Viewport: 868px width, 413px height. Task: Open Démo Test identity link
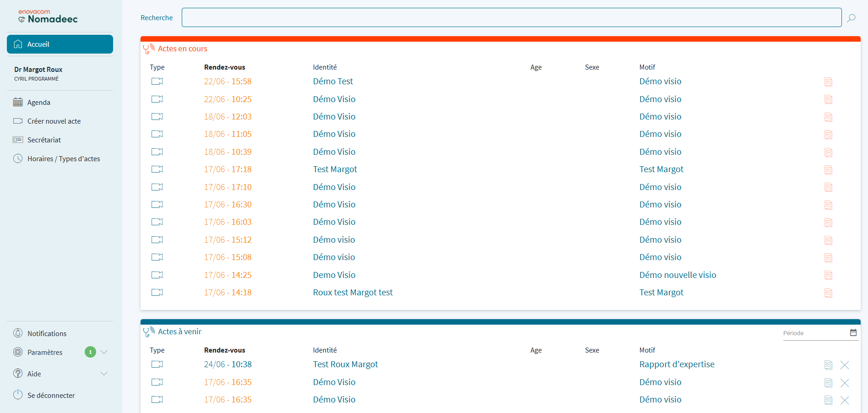click(333, 81)
